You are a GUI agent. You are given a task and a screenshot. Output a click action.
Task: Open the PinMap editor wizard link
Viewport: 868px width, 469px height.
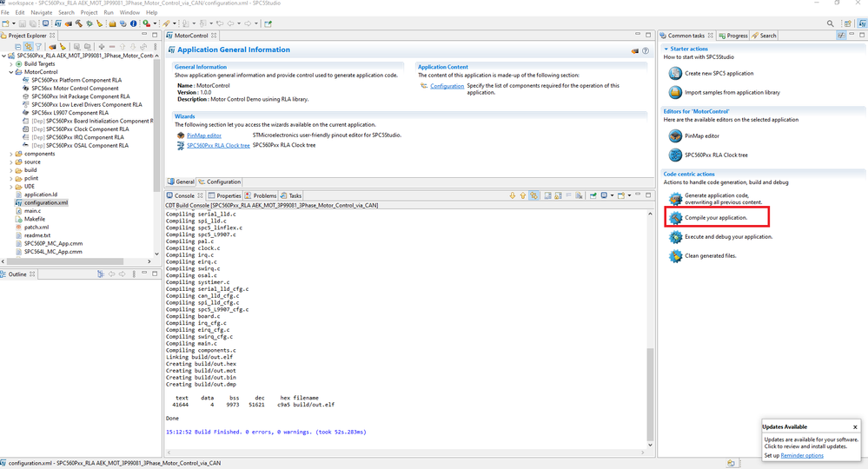coord(203,135)
